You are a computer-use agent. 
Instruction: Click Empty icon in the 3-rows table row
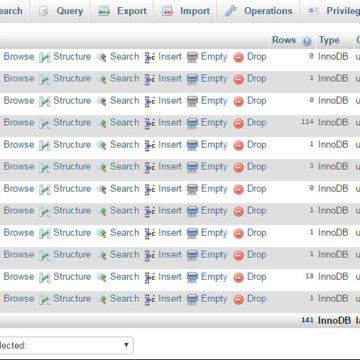(x=192, y=168)
